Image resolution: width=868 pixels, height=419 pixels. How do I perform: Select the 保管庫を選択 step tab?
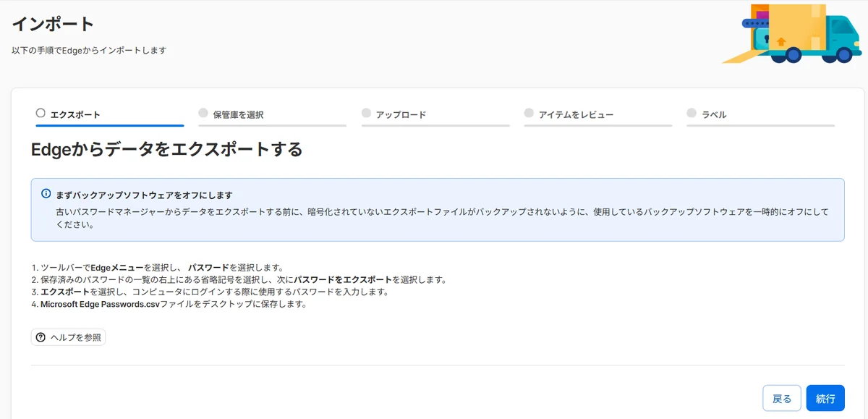(x=272, y=116)
